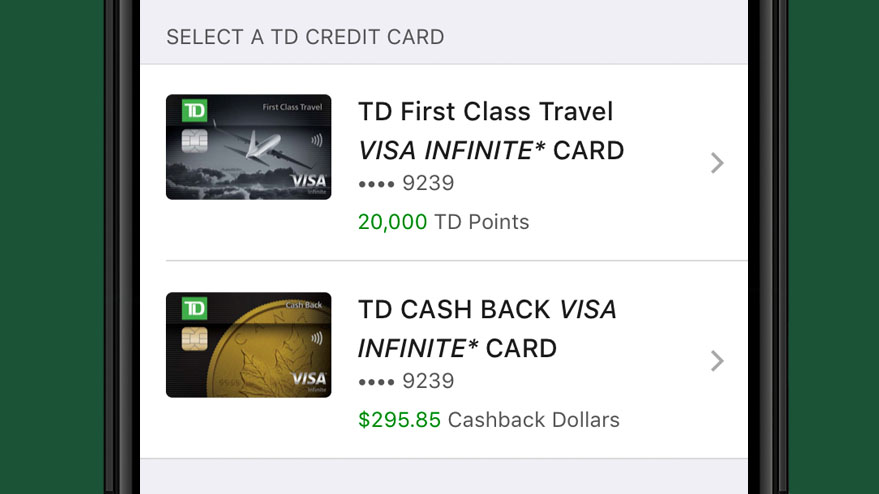Click the VISA logo on the gold card
Viewport: 879px width, 494px height.
point(309,380)
